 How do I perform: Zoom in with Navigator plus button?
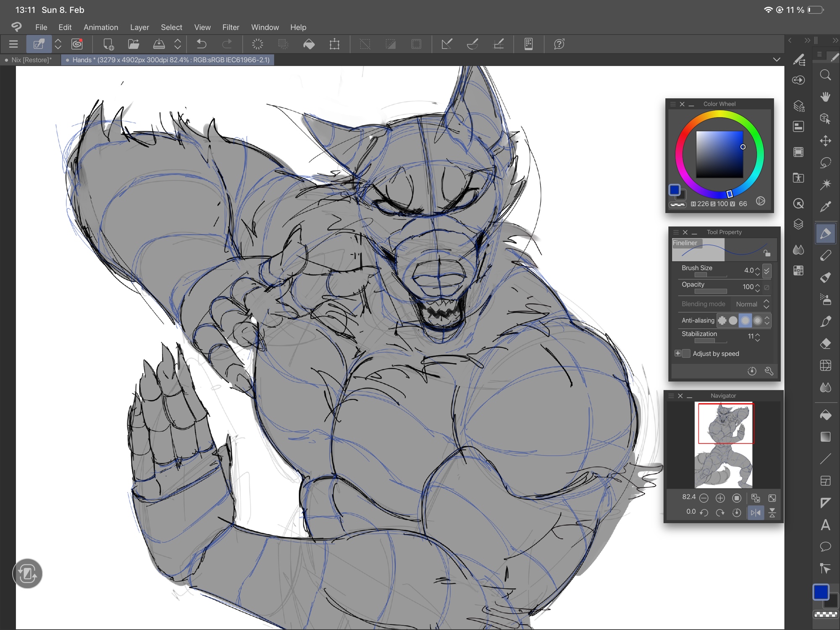point(720,498)
